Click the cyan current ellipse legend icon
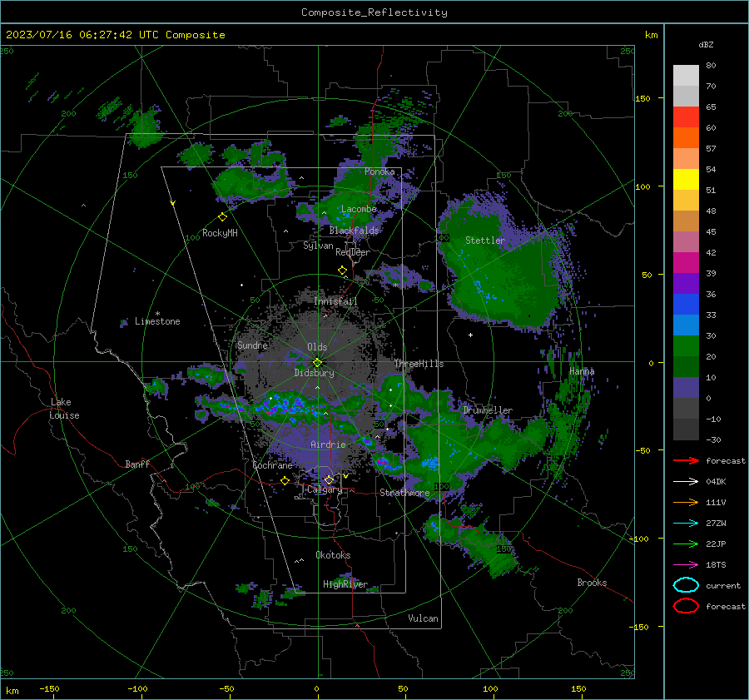Screen dimensions: 749x700 click(x=686, y=585)
